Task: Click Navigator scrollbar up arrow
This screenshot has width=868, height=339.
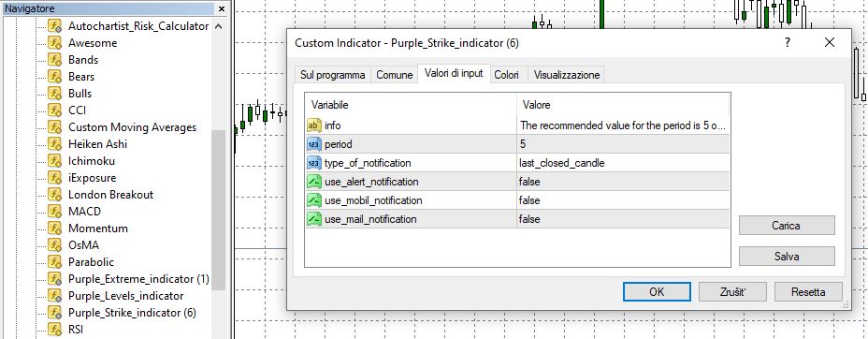Action: [219, 26]
